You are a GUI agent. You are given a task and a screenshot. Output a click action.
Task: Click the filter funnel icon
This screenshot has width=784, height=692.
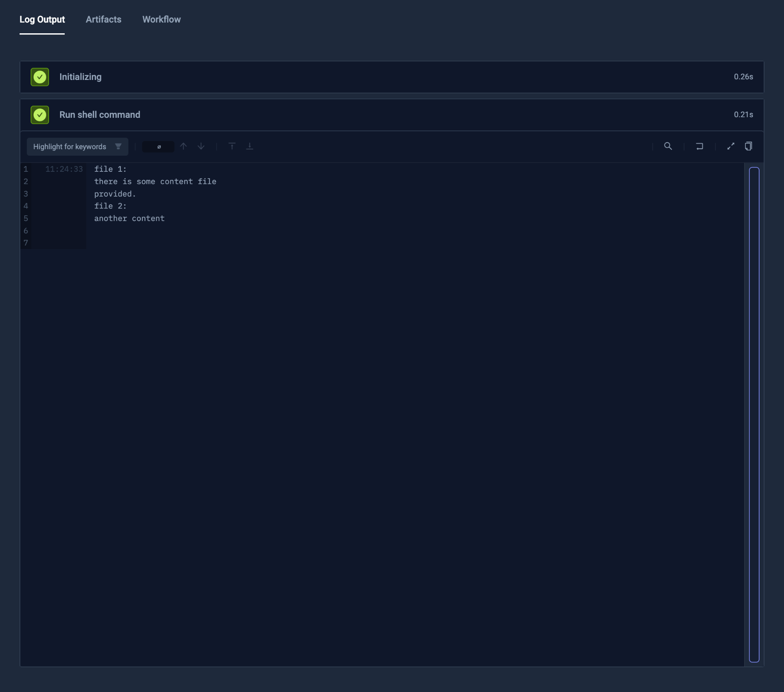tap(118, 147)
